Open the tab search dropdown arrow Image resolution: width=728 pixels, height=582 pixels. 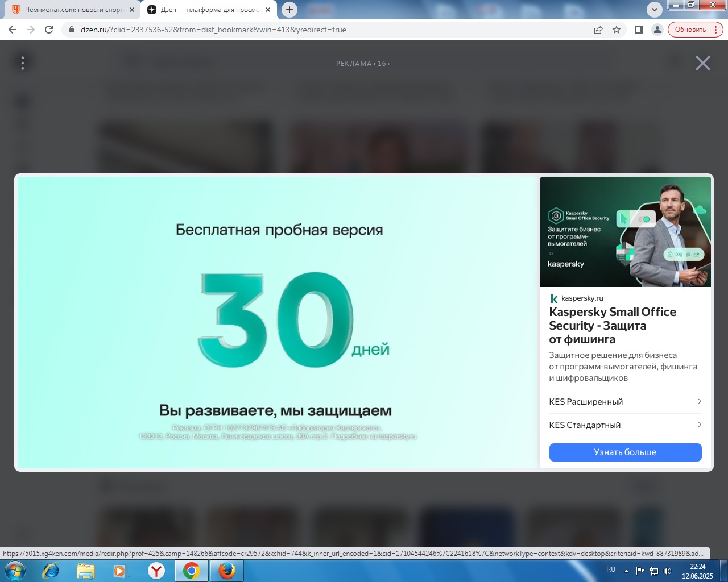[x=655, y=10]
